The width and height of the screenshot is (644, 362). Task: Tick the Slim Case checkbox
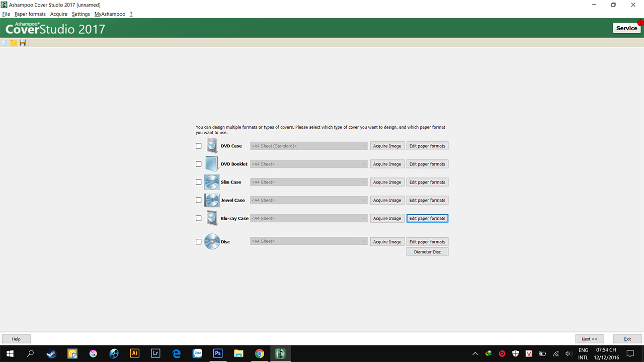tap(198, 182)
